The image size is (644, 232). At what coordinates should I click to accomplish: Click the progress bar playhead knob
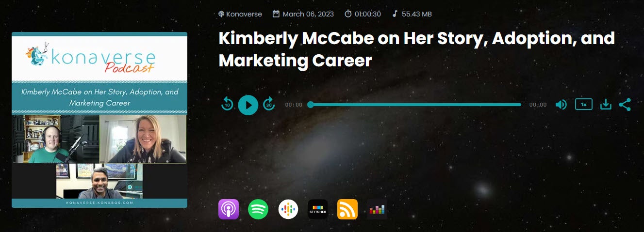click(311, 105)
